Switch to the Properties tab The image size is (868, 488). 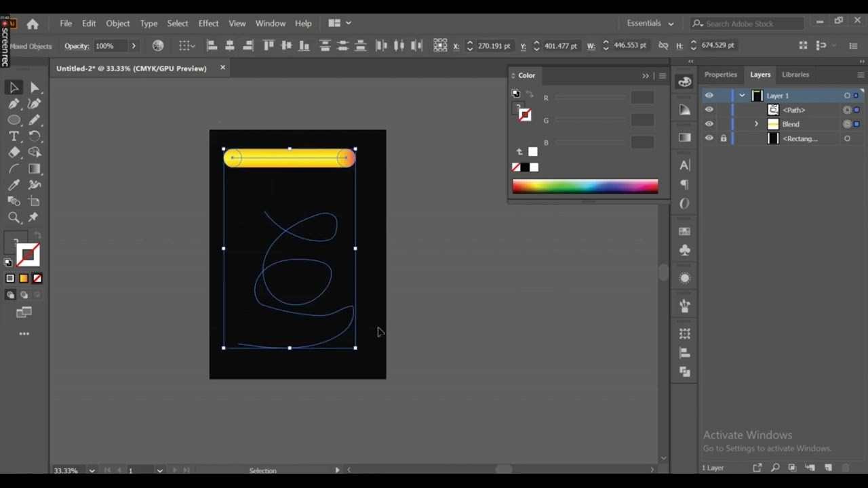point(720,75)
